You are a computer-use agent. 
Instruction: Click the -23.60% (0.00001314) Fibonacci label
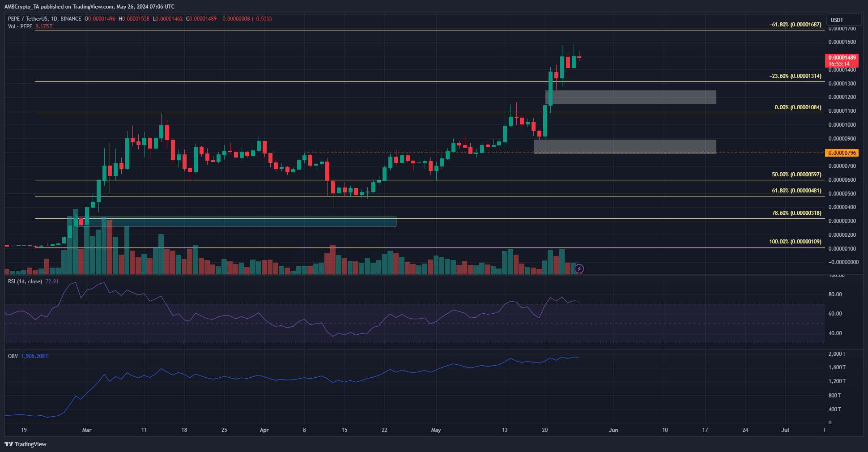tap(795, 76)
